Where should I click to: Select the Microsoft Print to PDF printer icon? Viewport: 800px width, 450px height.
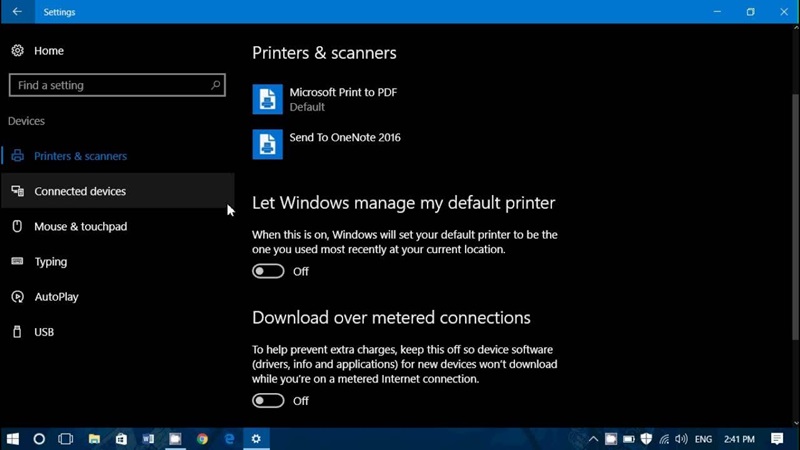click(x=267, y=99)
